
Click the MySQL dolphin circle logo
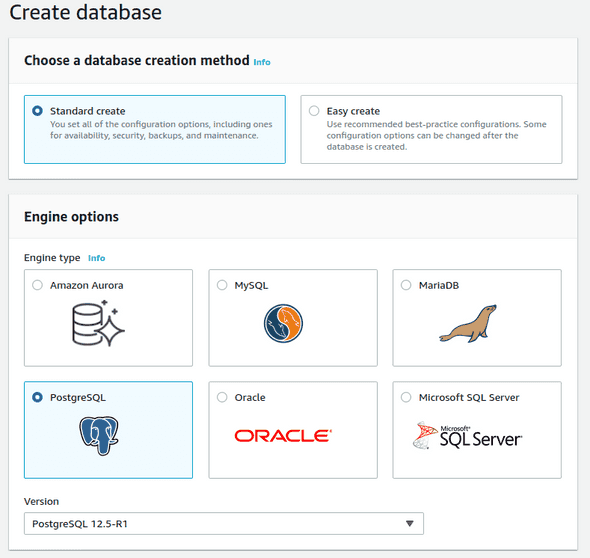point(283,323)
